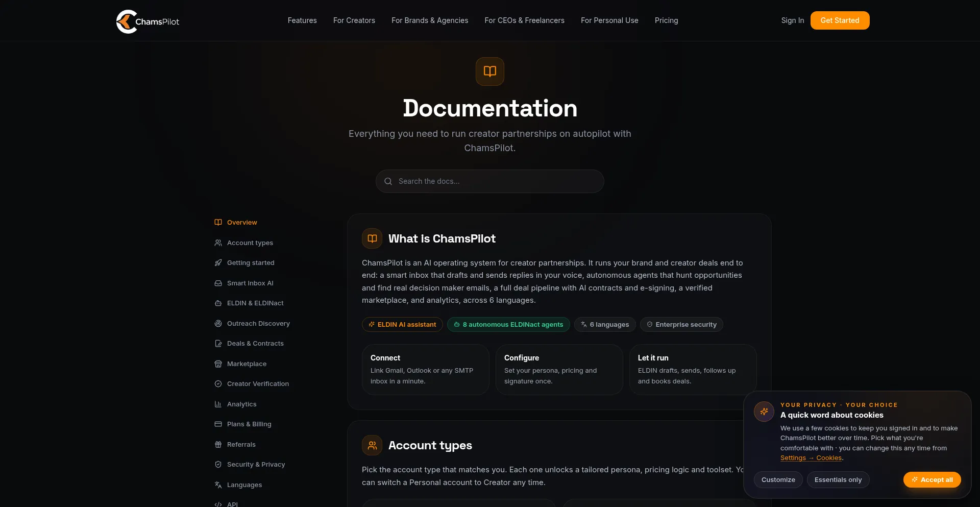Jump to Marketplace label in sidebar

(x=247, y=364)
